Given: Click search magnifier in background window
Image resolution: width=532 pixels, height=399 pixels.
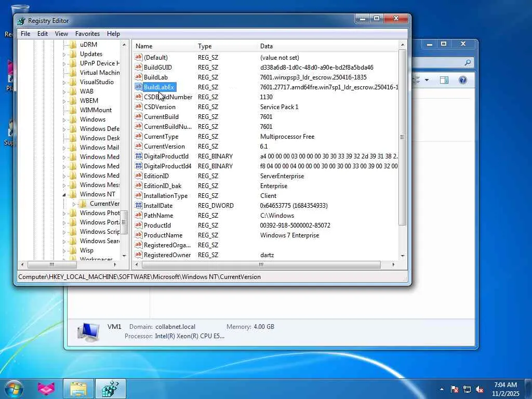Looking at the screenshot, I should coord(468,62).
